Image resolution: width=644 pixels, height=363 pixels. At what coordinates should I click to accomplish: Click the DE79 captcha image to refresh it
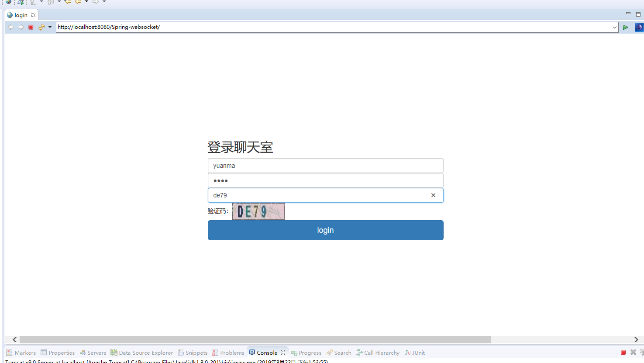pyautogui.click(x=258, y=211)
